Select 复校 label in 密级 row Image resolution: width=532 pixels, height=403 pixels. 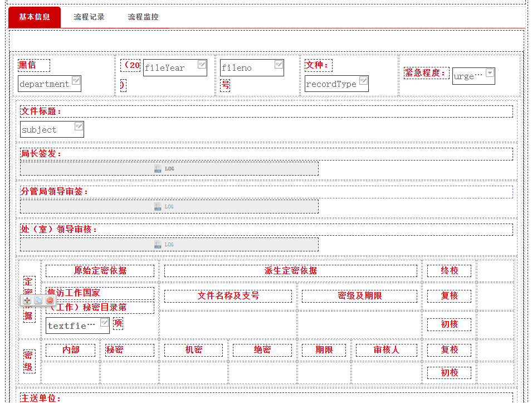pyautogui.click(x=449, y=350)
